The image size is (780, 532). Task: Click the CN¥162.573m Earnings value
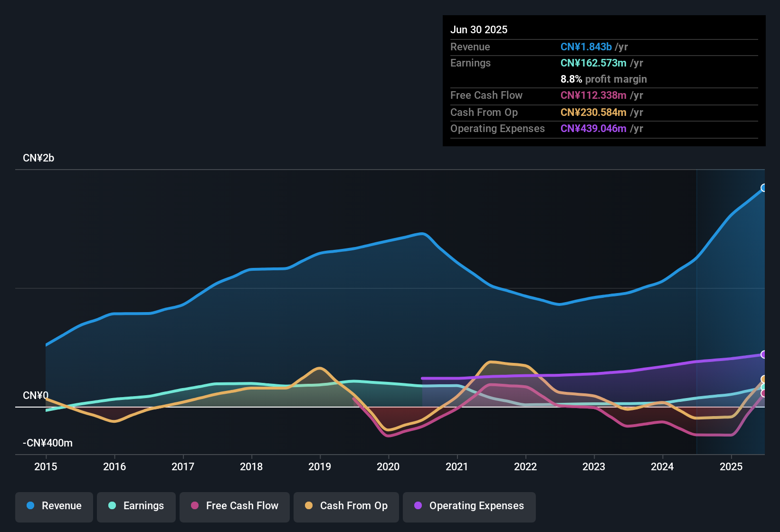[593, 63]
